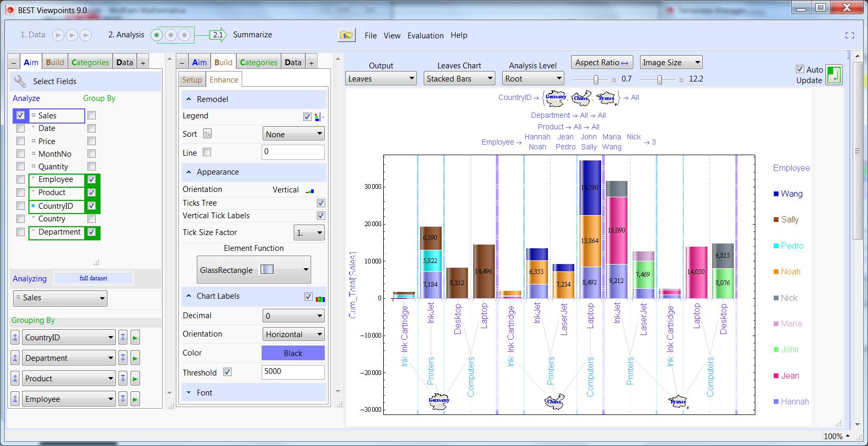This screenshot has width=868, height=446.
Task: Open Analysis Level Root dropdown
Action: (x=533, y=78)
